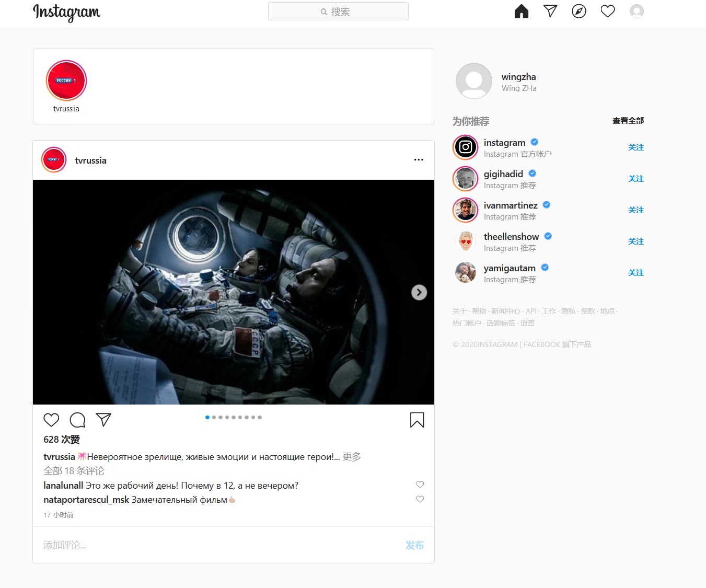
Task: Click the 关于 footer link
Action: 460,311
